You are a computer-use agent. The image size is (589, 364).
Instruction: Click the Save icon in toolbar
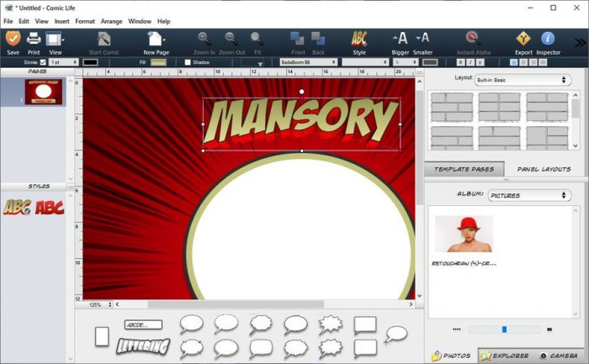coord(13,39)
